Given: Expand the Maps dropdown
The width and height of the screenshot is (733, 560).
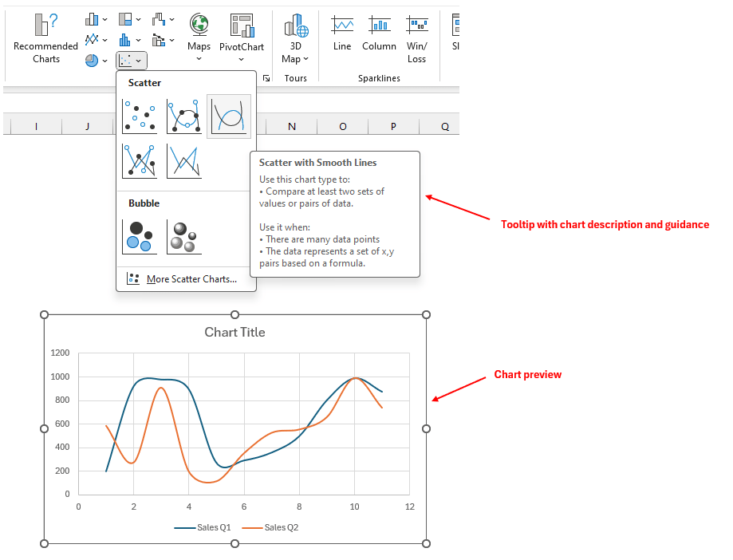Looking at the screenshot, I should click(x=199, y=58).
